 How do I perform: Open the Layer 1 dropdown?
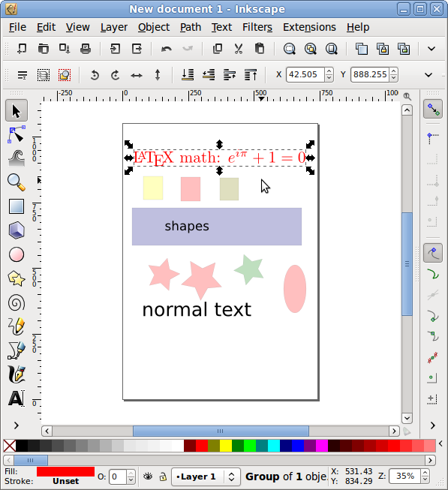tap(206, 476)
